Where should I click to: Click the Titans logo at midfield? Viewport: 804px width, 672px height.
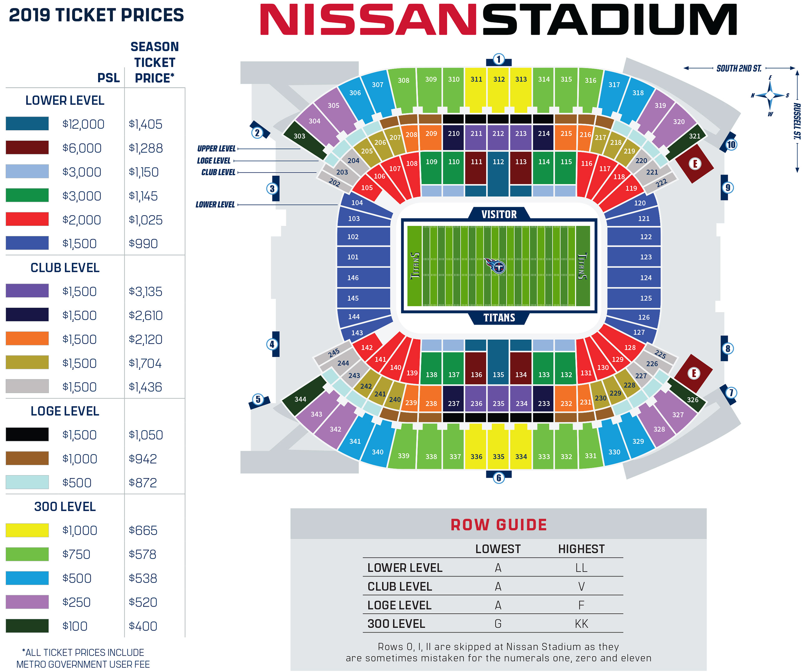[x=495, y=266]
